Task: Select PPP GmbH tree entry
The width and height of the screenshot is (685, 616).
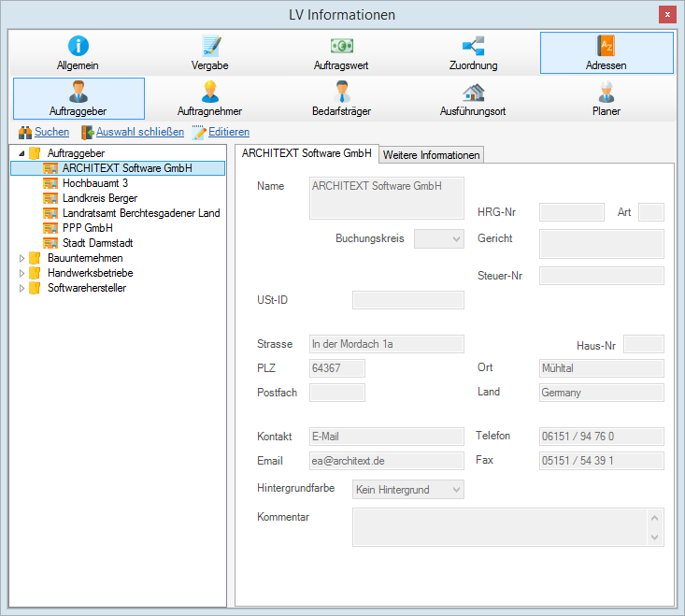Action: (x=88, y=228)
